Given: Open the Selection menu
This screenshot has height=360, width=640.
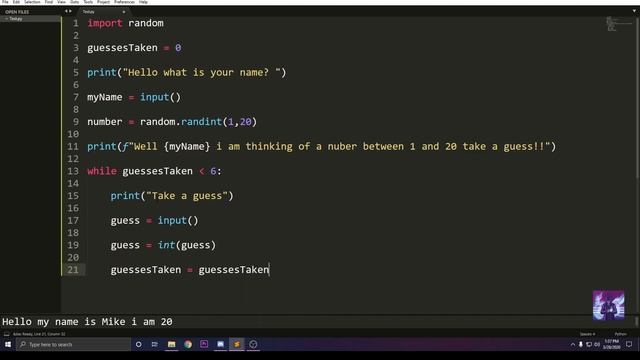Looking at the screenshot, I should (x=32, y=2).
